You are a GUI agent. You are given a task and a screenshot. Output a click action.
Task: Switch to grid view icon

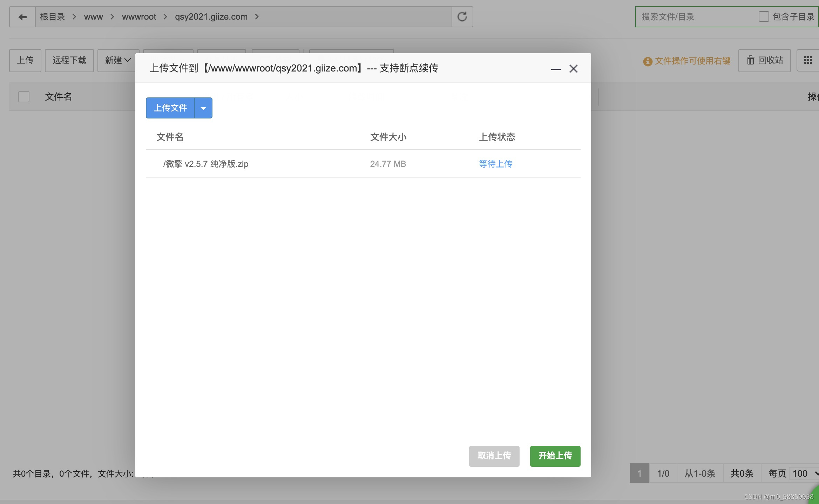(808, 60)
